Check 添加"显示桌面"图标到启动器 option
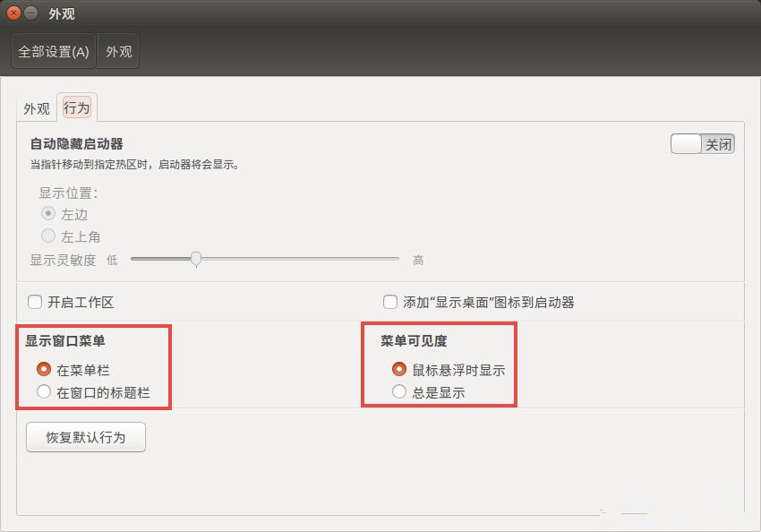Image resolution: width=761 pixels, height=532 pixels. point(390,303)
